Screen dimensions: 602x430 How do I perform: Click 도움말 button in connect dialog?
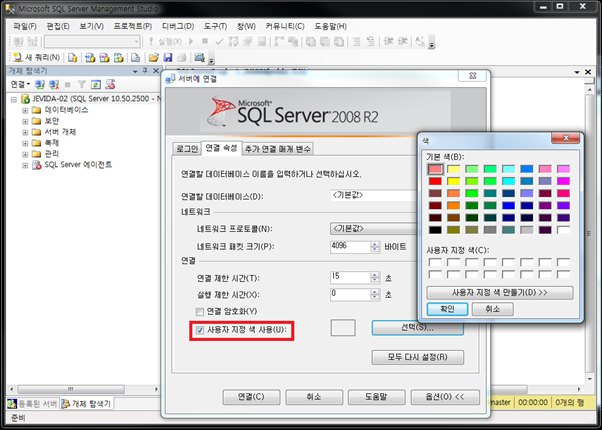(x=376, y=397)
